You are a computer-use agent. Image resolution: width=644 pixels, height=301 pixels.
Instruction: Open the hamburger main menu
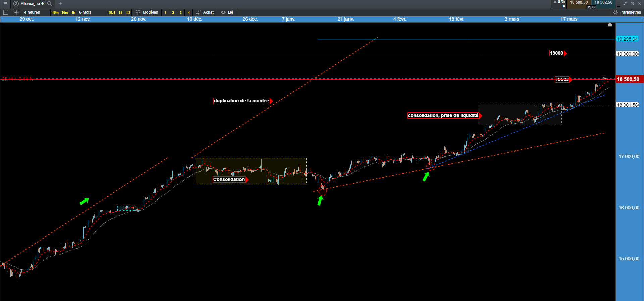pos(5,4)
